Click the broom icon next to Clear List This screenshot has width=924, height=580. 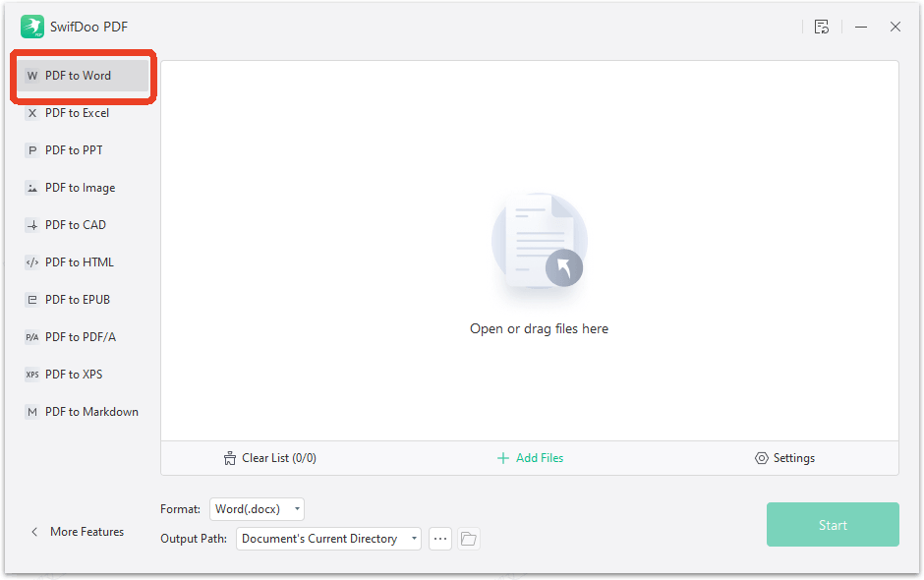pyautogui.click(x=230, y=458)
